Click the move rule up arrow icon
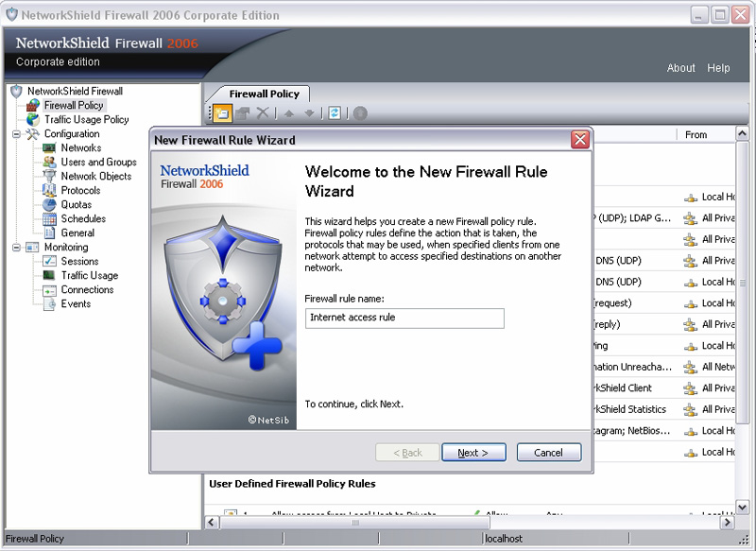The width and height of the screenshot is (756, 551). coord(289,113)
